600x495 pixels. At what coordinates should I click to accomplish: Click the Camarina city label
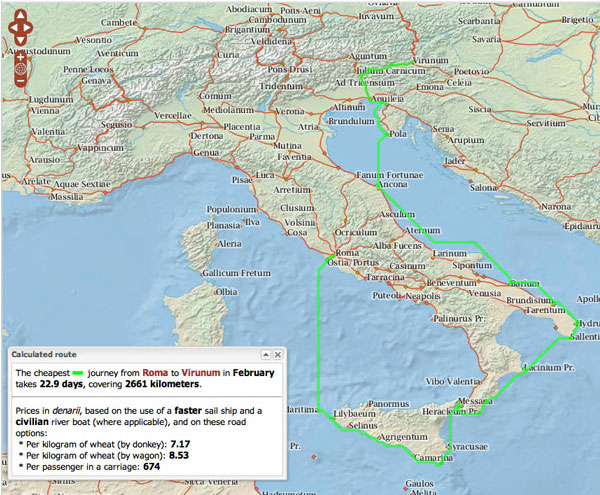click(434, 458)
